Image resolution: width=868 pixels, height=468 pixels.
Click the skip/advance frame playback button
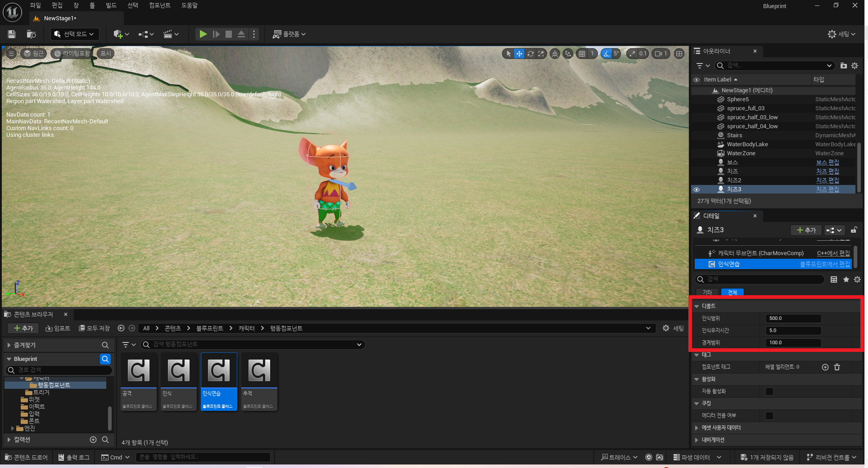click(216, 34)
